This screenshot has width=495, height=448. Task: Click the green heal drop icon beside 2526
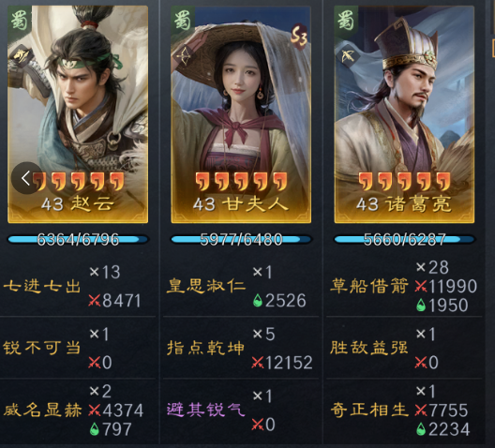click(x=258, y=300)
